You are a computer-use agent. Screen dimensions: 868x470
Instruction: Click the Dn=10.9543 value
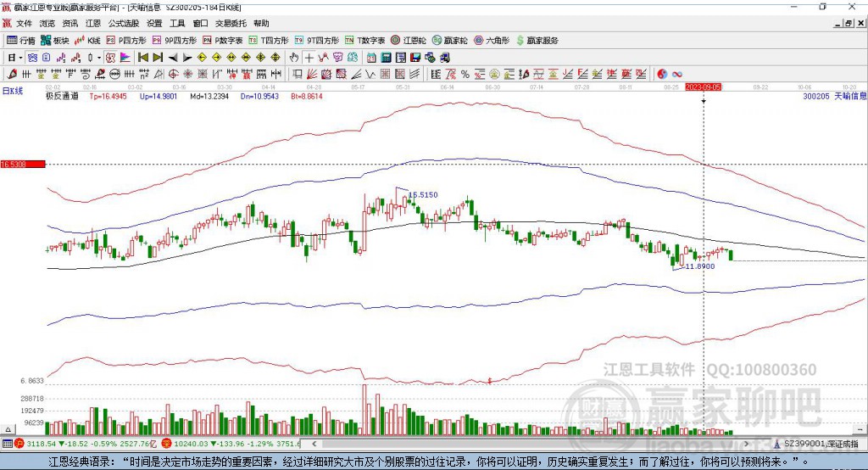coord(259,96)
